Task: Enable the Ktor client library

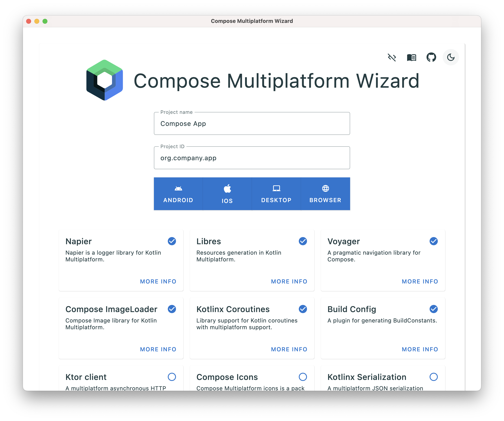Action: 172,377
